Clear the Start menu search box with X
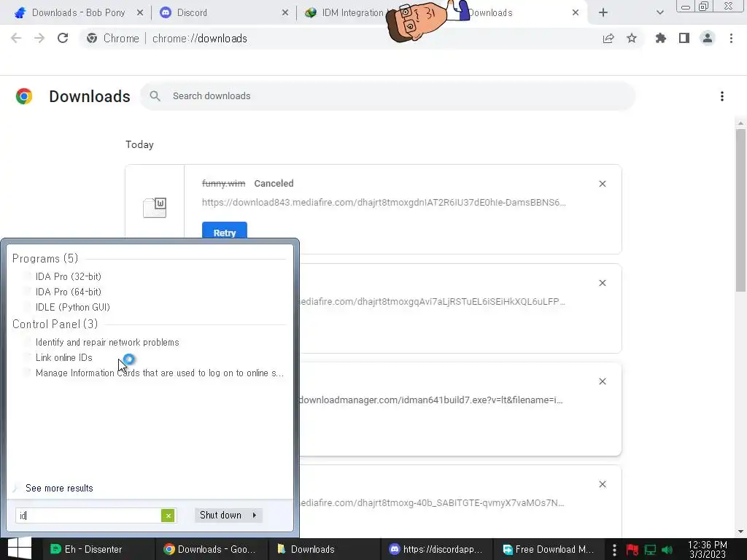 point(168,516)
